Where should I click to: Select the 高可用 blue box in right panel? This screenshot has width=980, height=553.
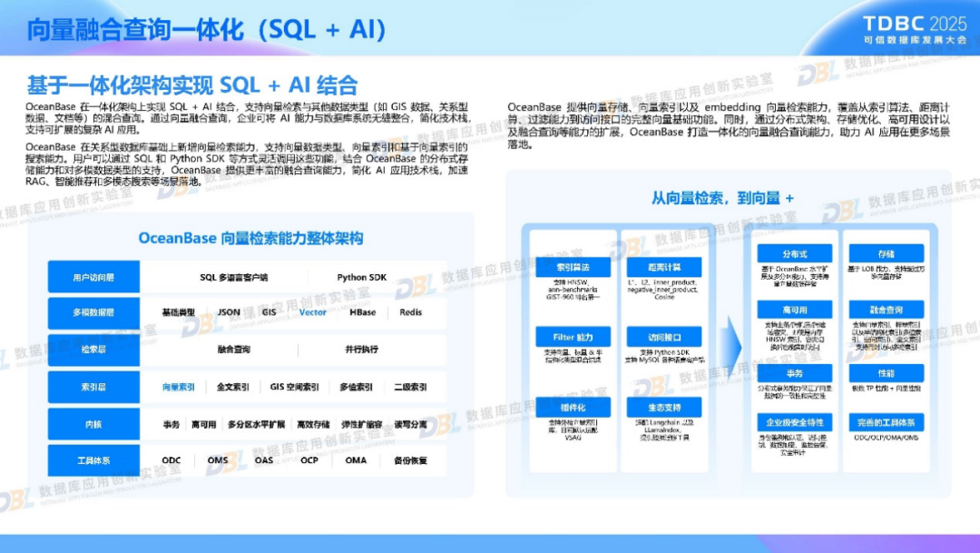[795, 310]
